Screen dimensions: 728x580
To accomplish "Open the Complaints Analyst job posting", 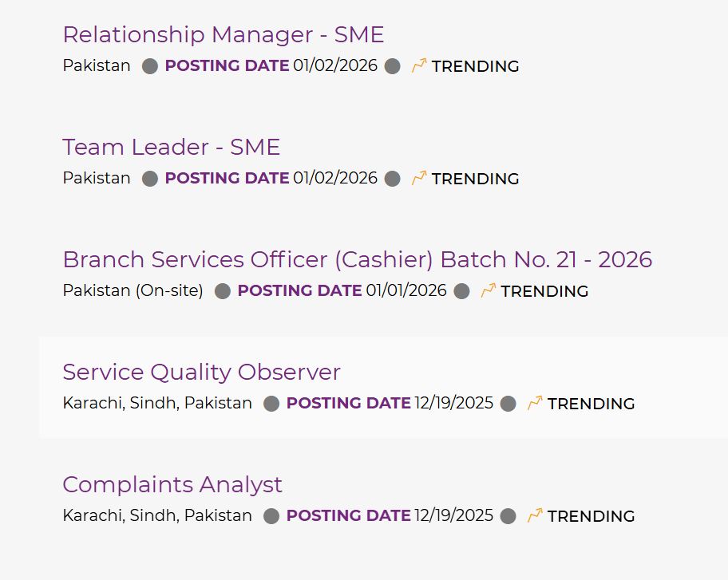I will 172,485.
